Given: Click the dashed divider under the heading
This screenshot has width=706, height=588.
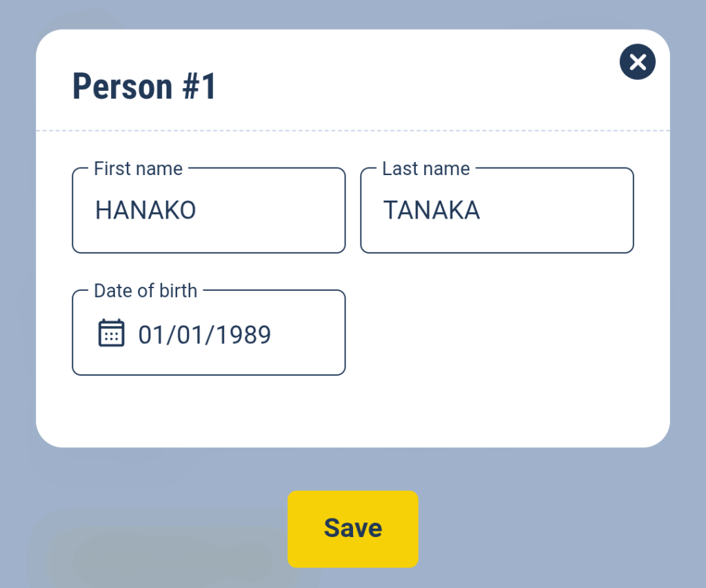Looking at the screenshot, I should (x=353, y=130).
